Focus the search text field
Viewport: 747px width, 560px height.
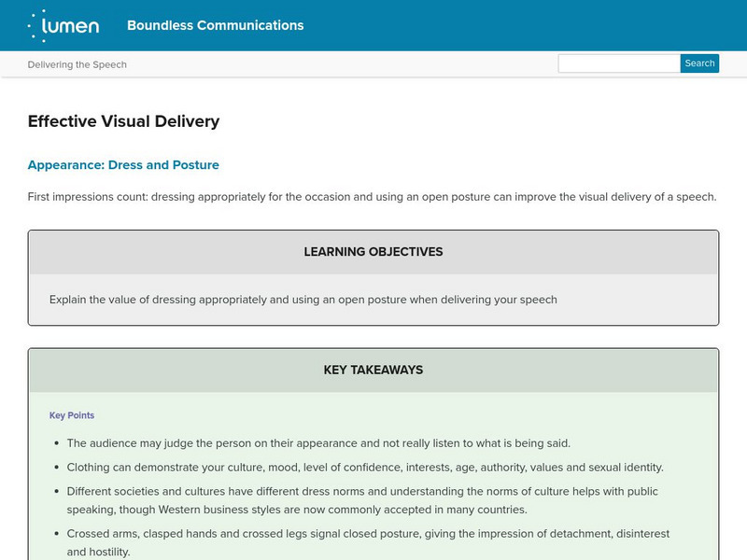tap(618, 63)
